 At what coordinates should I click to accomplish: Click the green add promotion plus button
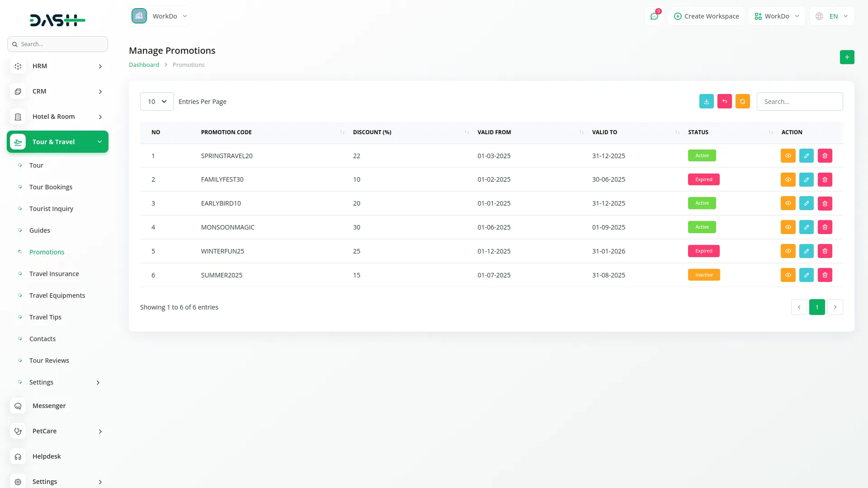[x=847, y=57]
